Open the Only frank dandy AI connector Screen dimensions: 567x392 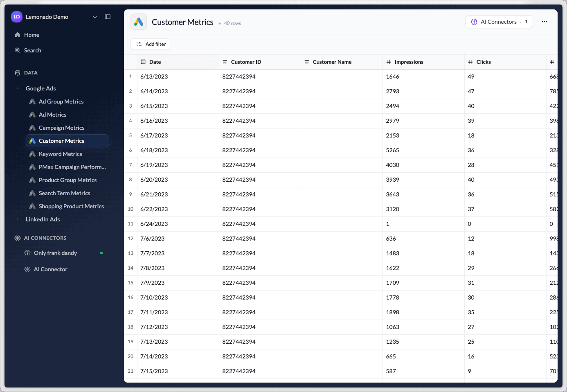(x=55, y=252)
